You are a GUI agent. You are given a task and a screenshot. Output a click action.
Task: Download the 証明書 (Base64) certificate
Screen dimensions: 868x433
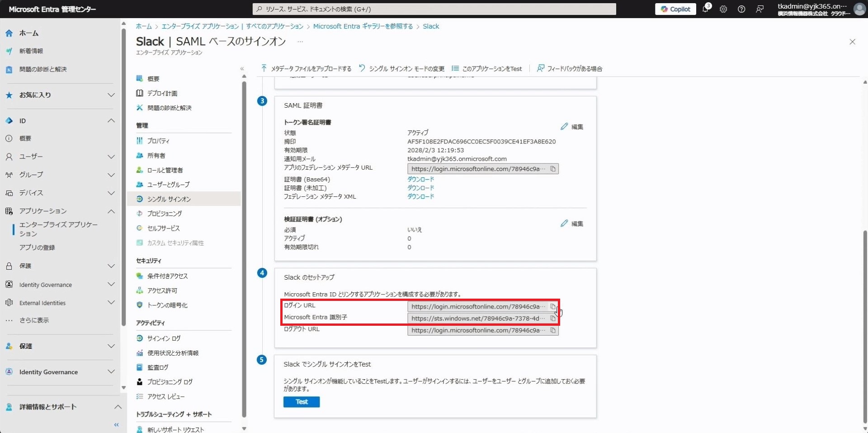[x=420, y=179]
